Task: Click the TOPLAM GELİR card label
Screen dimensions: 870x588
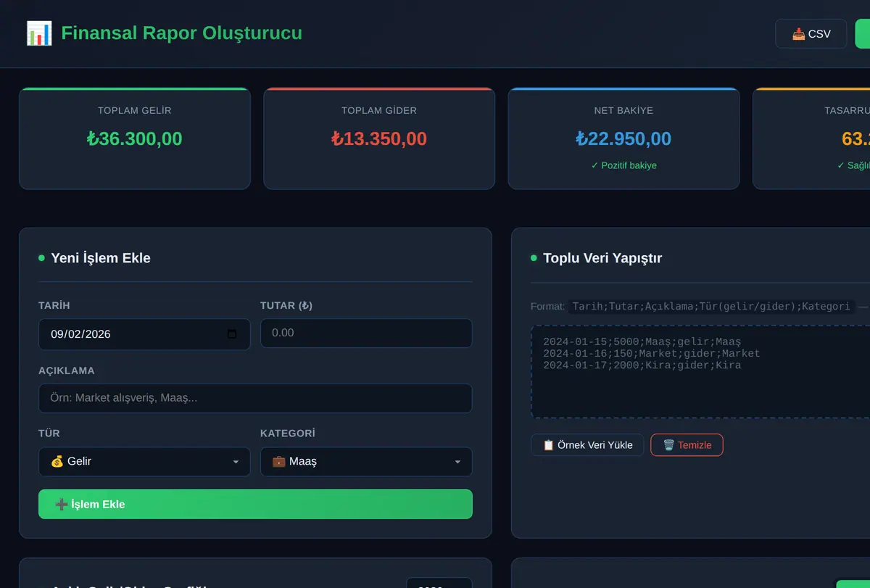Action: 135,111
